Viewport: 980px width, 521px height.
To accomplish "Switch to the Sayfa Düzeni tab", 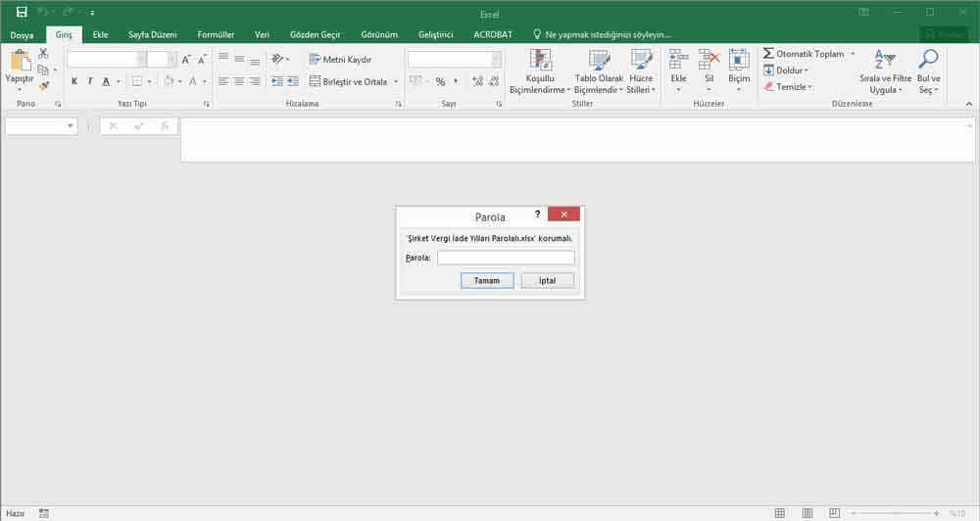I will pos(153,34).
